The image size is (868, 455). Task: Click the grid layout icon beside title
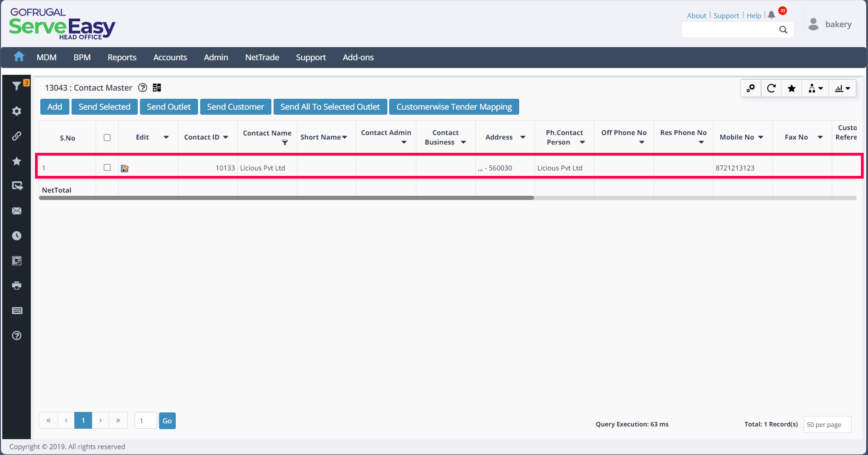pyautogui.click(x=157, y=87)
